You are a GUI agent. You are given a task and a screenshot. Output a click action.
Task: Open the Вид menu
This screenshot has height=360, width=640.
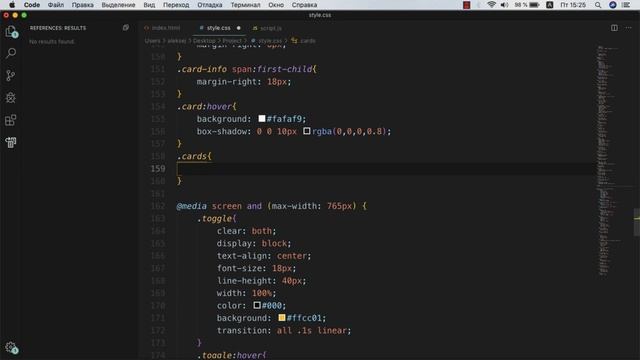[x=149, y=5]
